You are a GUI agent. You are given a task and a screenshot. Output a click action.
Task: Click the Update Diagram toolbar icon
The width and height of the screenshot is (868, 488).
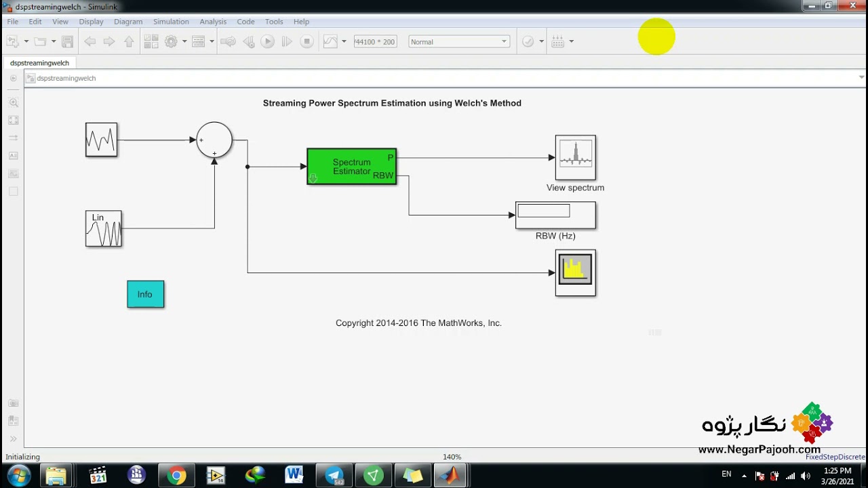click(228, 41)
